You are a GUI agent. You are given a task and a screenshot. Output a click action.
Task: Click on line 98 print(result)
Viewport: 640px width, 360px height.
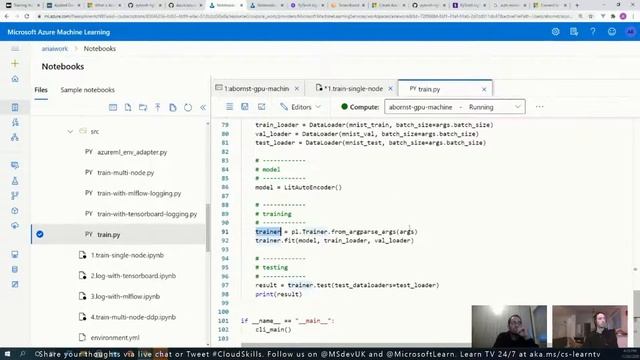coord(279,294)
